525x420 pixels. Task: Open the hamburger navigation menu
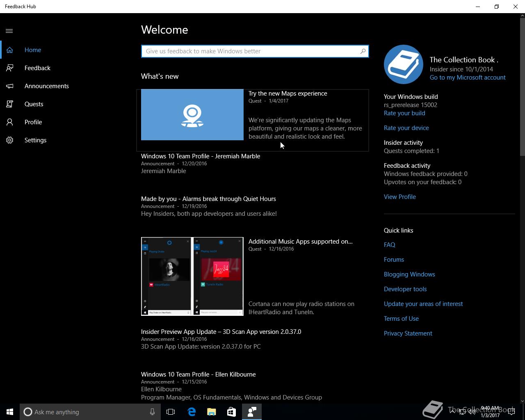coord(9,31)
